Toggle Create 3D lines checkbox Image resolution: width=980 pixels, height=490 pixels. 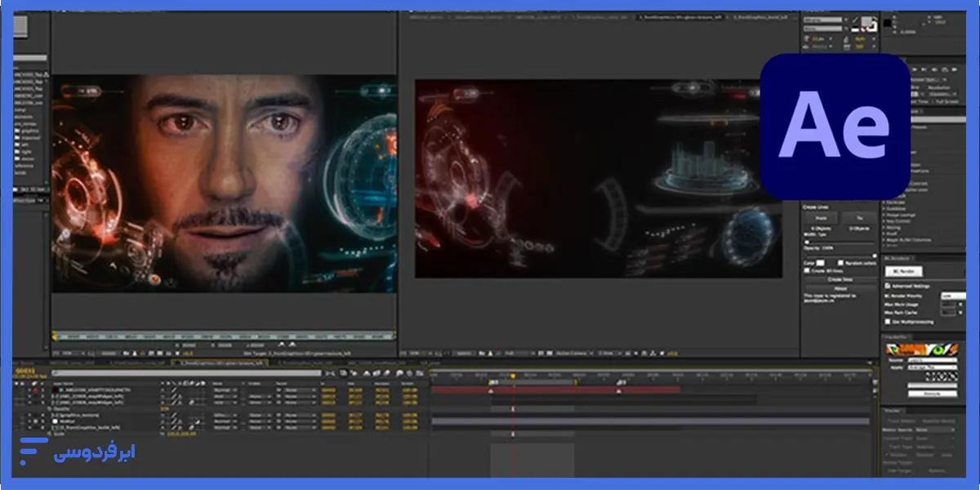(x=807, y=270)
